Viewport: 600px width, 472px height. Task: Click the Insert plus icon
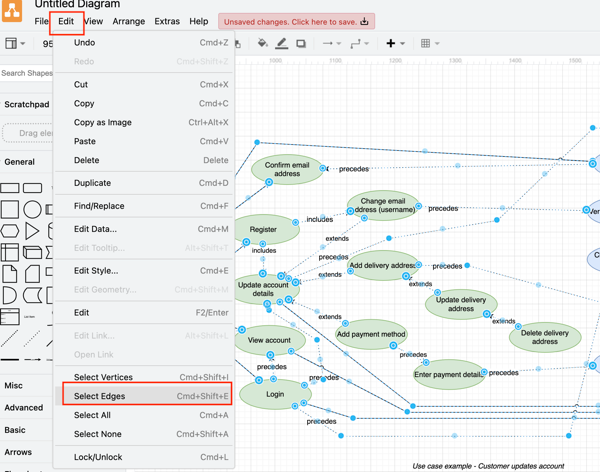391,43
